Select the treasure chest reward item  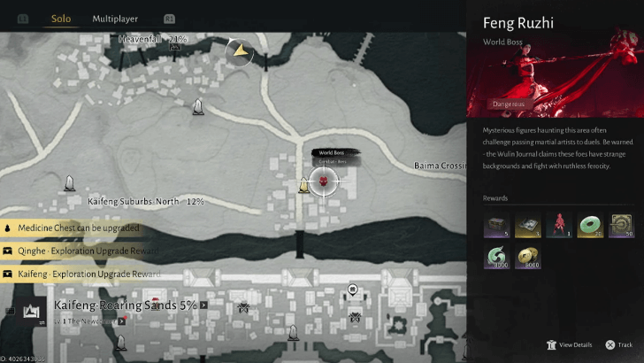[x=496, y=225]
